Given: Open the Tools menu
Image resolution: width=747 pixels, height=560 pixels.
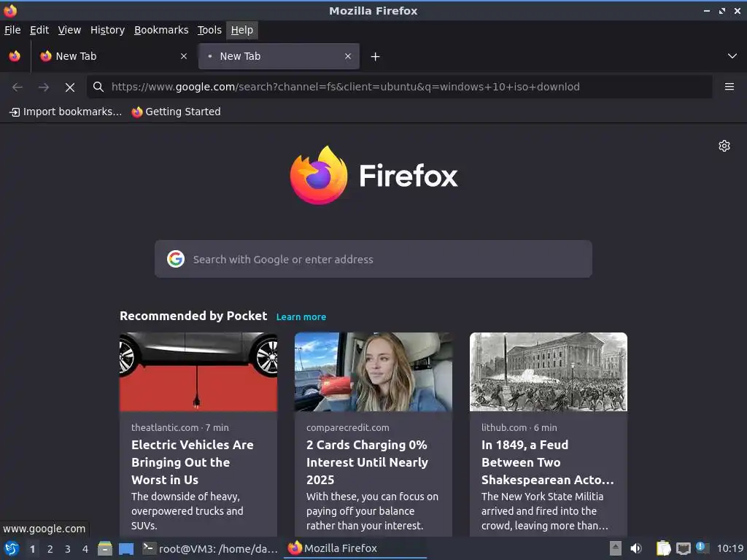Looking at the screenshot, I should pyautogui.click(x=209, y=30).
